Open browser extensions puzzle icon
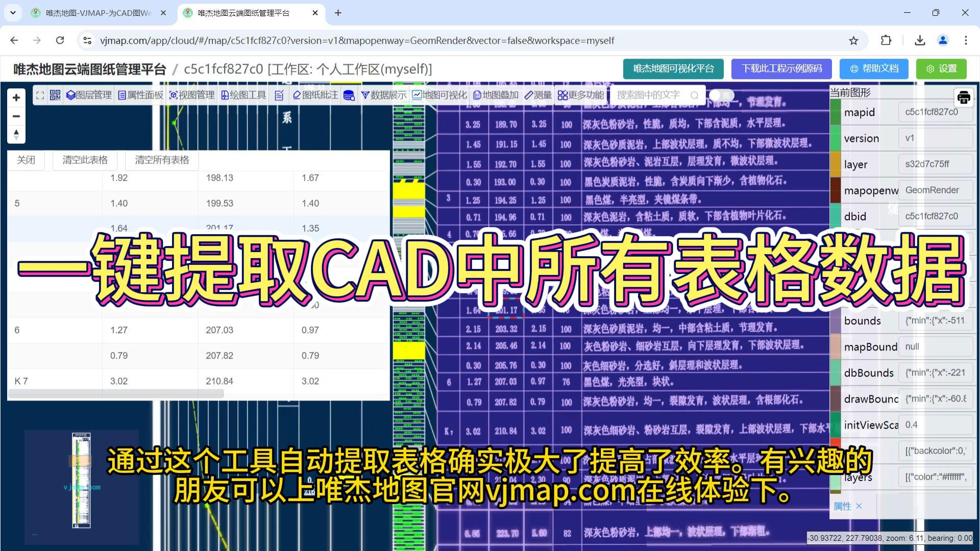The image size is (980, 551). coord(886,40)
